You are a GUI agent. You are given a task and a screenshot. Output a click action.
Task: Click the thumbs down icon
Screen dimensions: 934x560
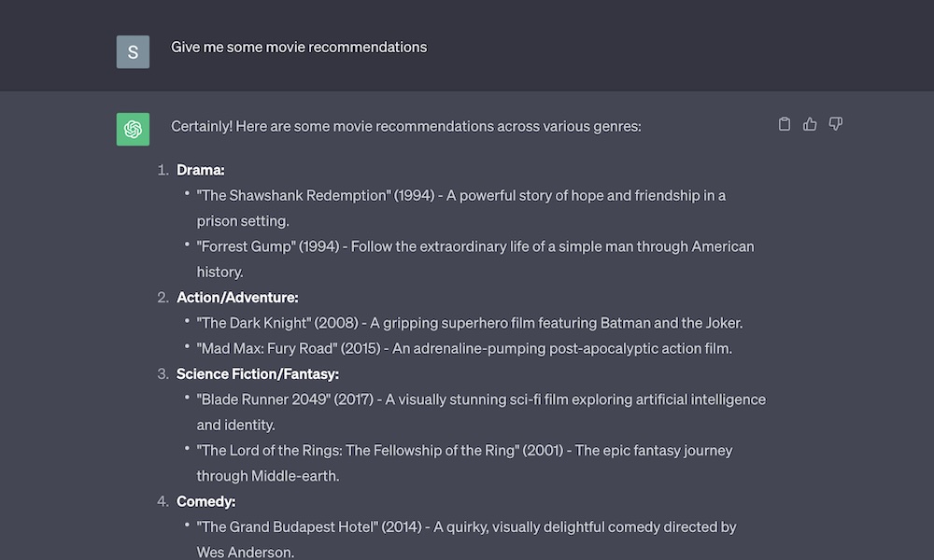point(835,124)
